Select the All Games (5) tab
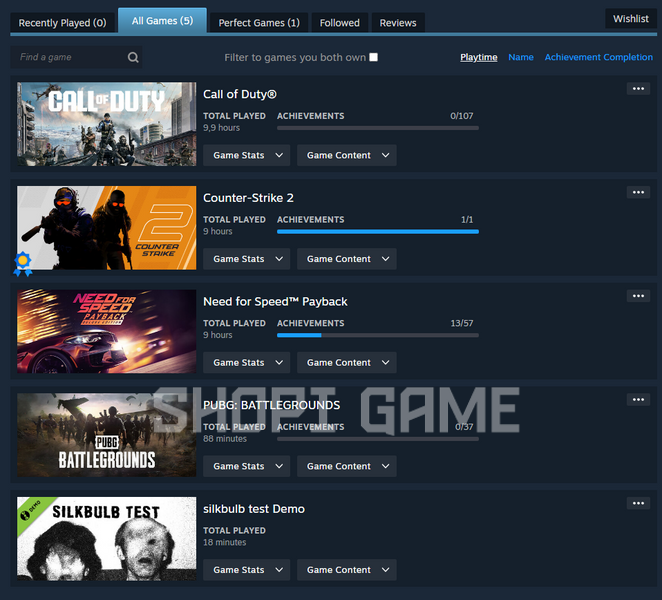Screen dimensions: 662x600 click(x=163, y=21)
